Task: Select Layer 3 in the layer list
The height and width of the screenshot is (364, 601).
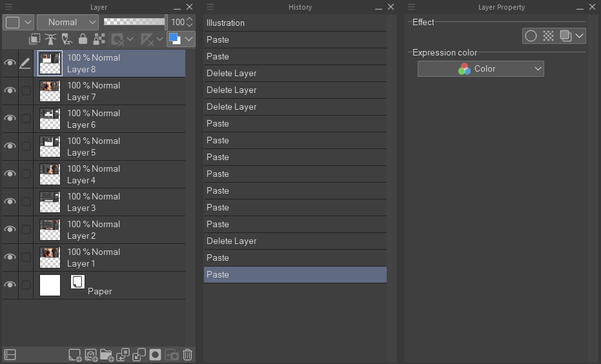Action: [110, 202]
